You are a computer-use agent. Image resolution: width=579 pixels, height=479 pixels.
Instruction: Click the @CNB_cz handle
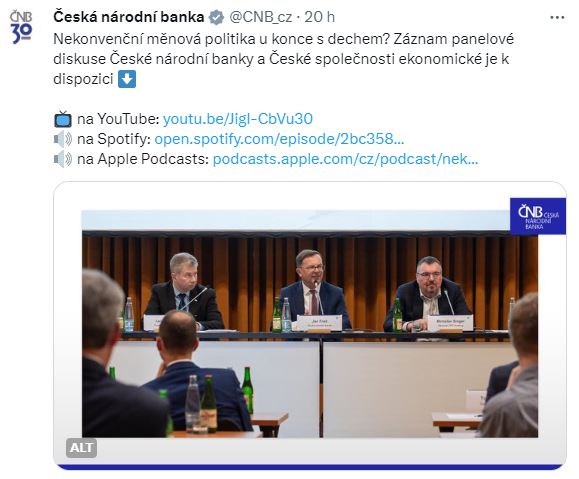tap(261, 17)
